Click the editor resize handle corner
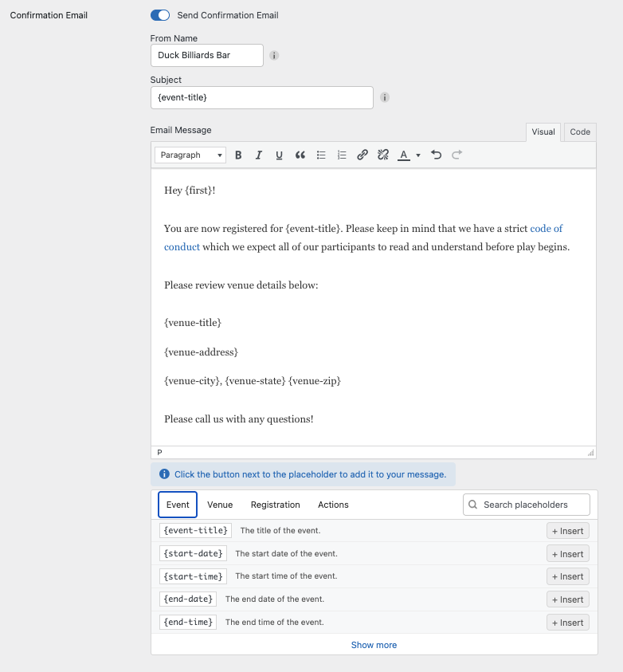Screen dimensions: 623x672 click(x=591, y=453)
